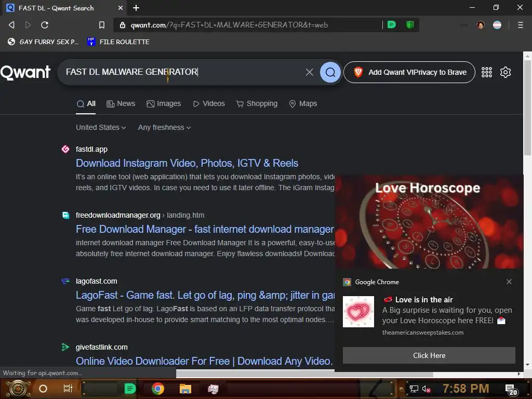The height and width of the screenshot is (399, 532).
Task: Open a new tab with plus
Action: [136, 8]
